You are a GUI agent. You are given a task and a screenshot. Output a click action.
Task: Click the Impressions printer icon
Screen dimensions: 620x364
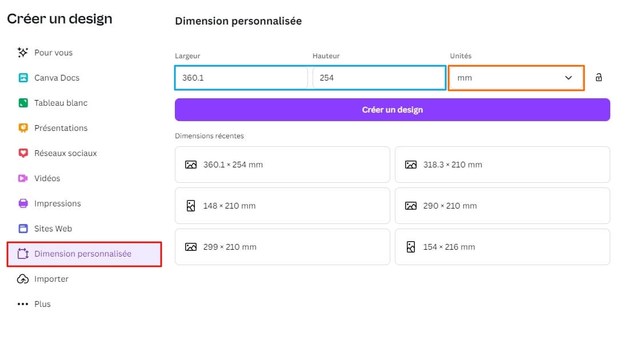(23, 203)
